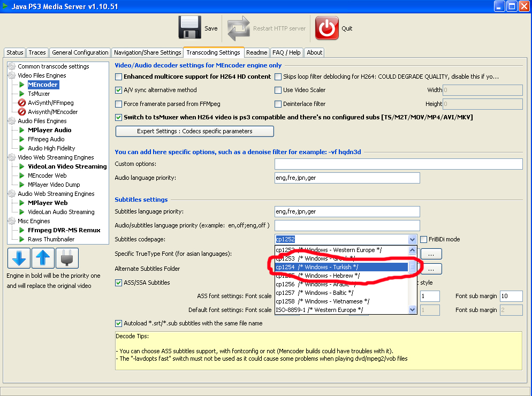Enable Enhanced multicore support for H264 checkbox
Screen dimensions: 532x396
click(118, 77)
